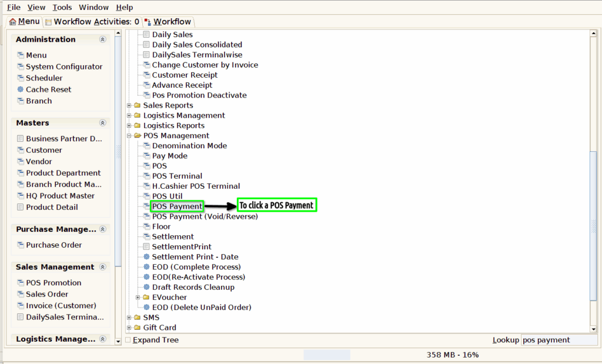This screenshot has height=364, width=602.
Task: Open POS Payment (Void/Reverse) entry
Action: [x=205, y=216]
